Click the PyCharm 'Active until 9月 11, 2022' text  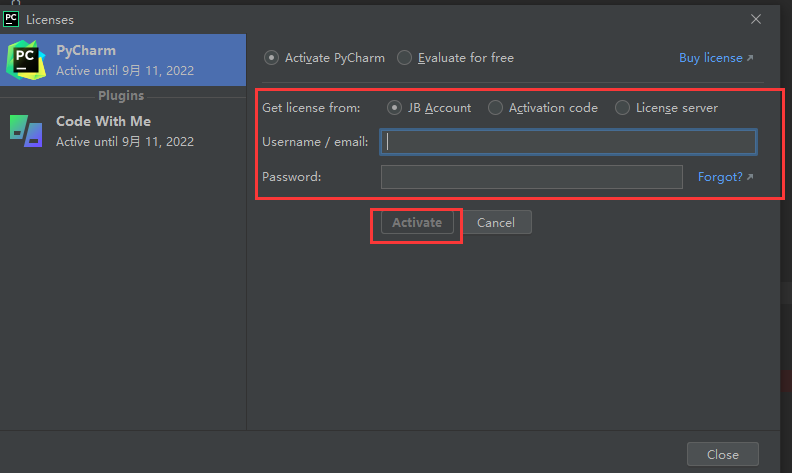coord(125,71)
